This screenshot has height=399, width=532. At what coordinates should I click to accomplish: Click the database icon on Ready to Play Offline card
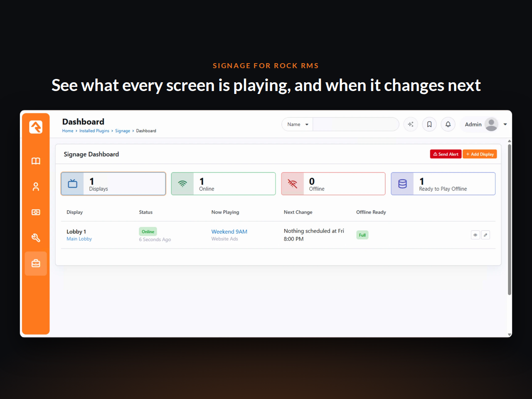click(x=402, y=184)
